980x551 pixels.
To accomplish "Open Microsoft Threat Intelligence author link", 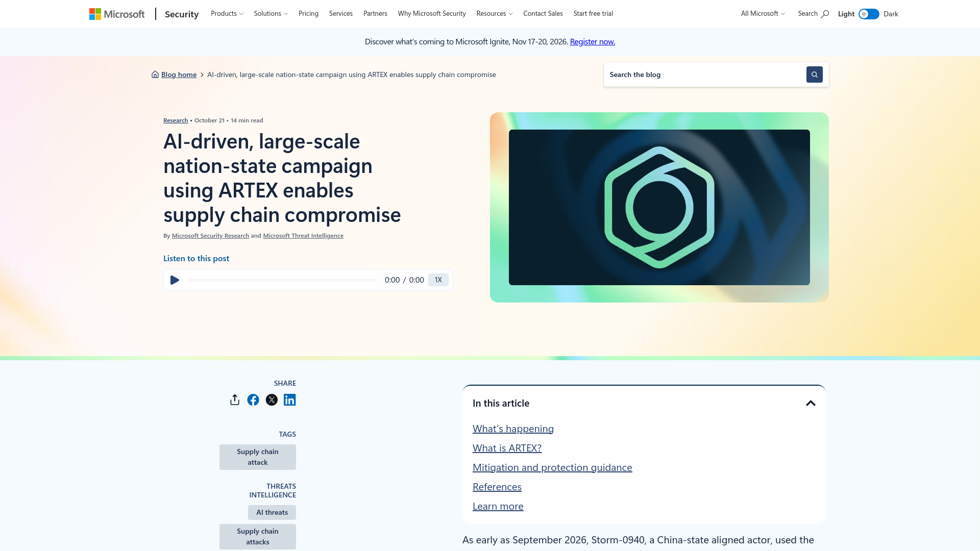I will coord(303,236).
